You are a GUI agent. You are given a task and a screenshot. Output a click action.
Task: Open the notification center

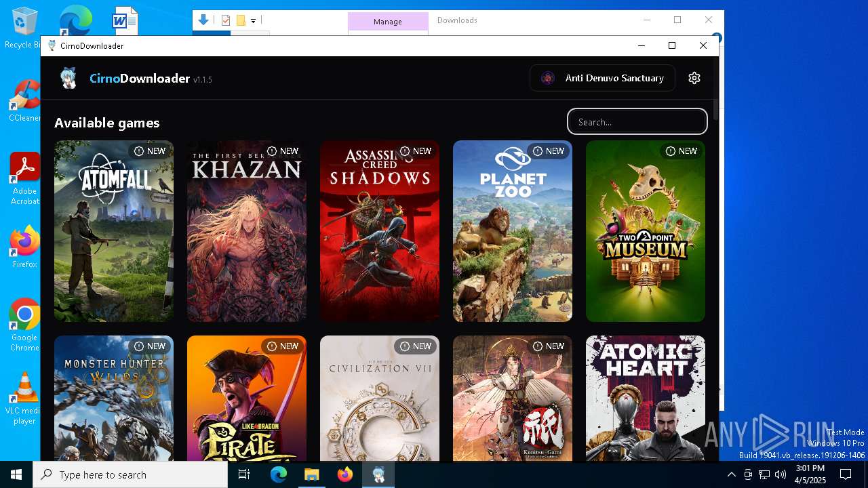pyautogui.click(x=846, y=474)
